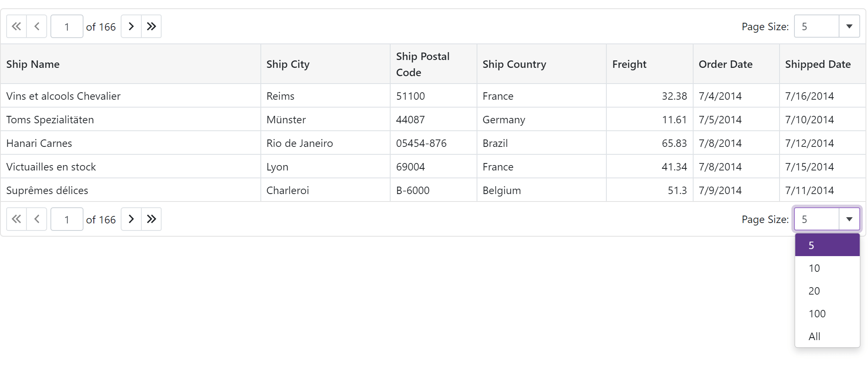Go to first page in top pager

(17, 26)
